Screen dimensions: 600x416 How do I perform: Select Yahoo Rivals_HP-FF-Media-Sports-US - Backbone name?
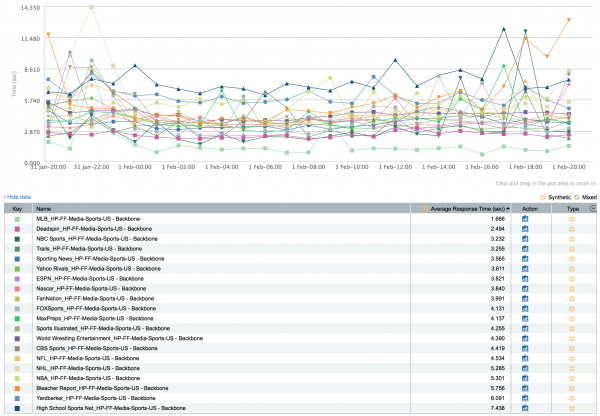(98, 269)
